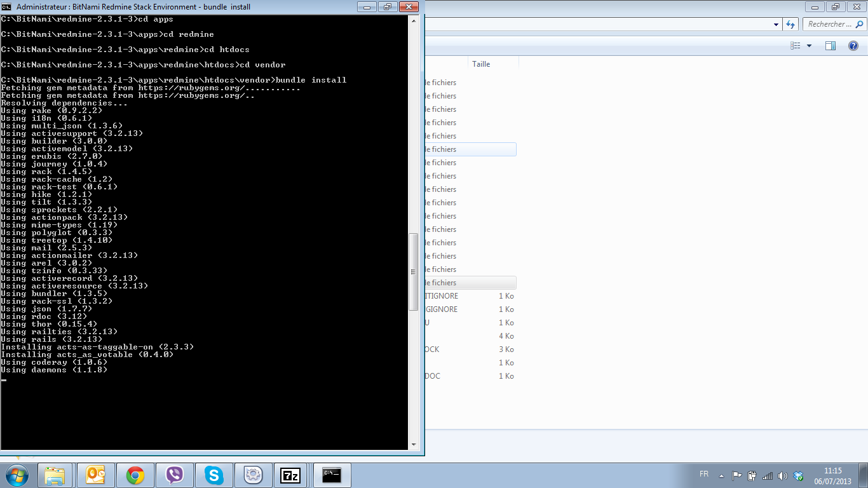Click the line 'Using rails (3.2.13)'
This screenshot has width=868, height=488.
51,339
